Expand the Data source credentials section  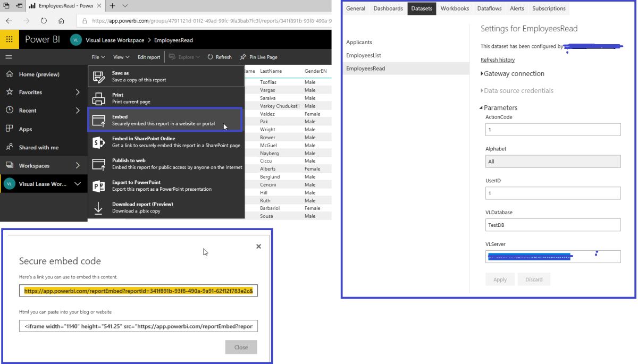pos(517,90)
